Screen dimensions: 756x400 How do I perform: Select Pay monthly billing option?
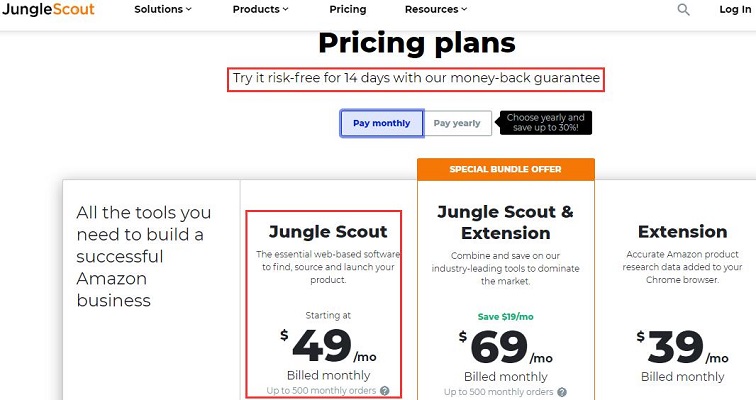tap(381, 123)
